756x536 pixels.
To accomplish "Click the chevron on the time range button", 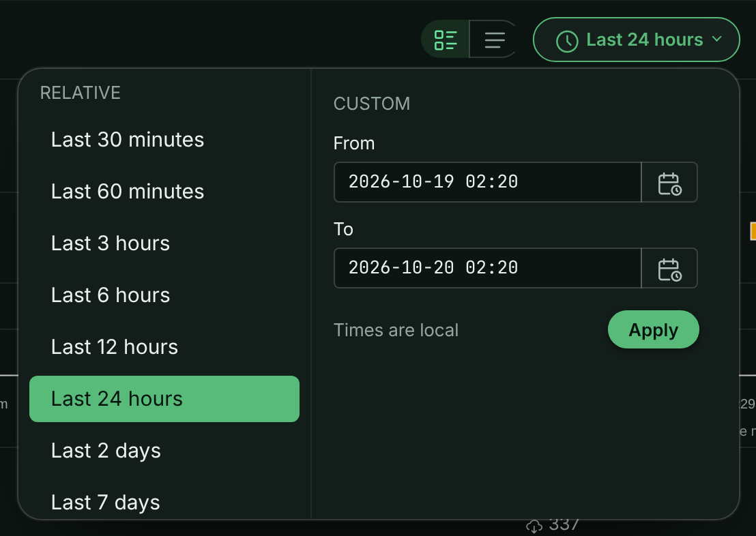I will coord(717,39).
